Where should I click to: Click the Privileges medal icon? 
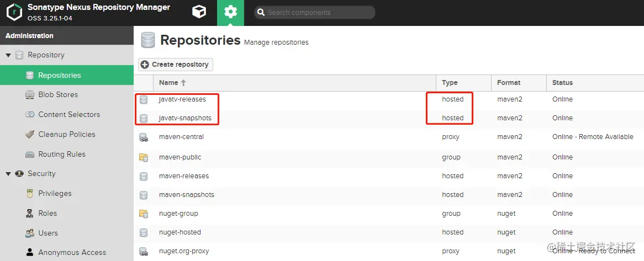click(30, 193)
